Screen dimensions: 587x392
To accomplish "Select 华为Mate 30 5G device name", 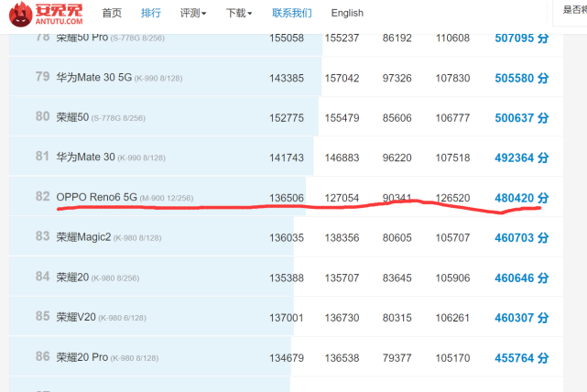I will point(94,78).
